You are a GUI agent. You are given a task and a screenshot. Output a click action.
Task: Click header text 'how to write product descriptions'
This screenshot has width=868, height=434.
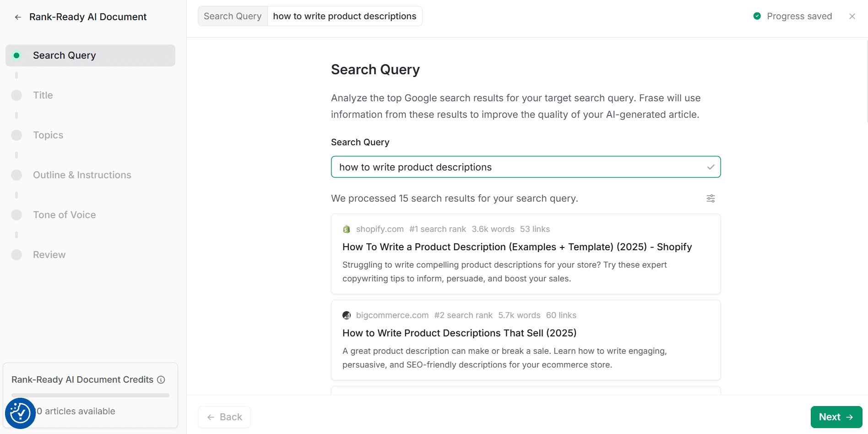coord(345,16)
